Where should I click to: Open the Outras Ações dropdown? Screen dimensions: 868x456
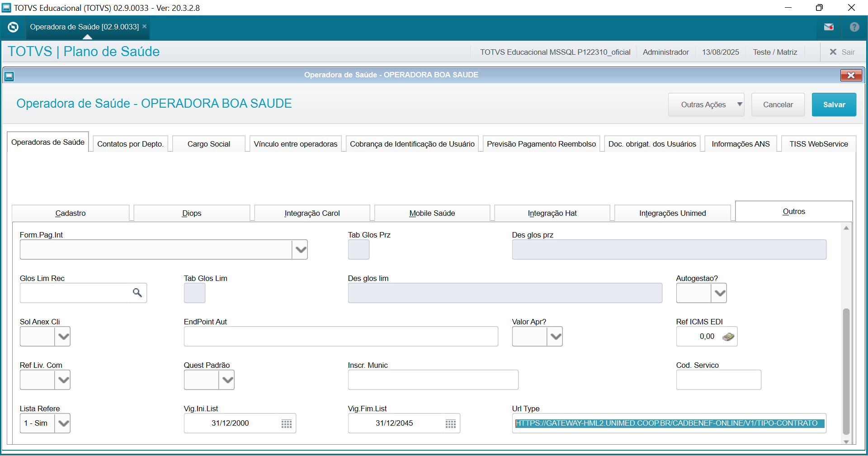point(706,104)
